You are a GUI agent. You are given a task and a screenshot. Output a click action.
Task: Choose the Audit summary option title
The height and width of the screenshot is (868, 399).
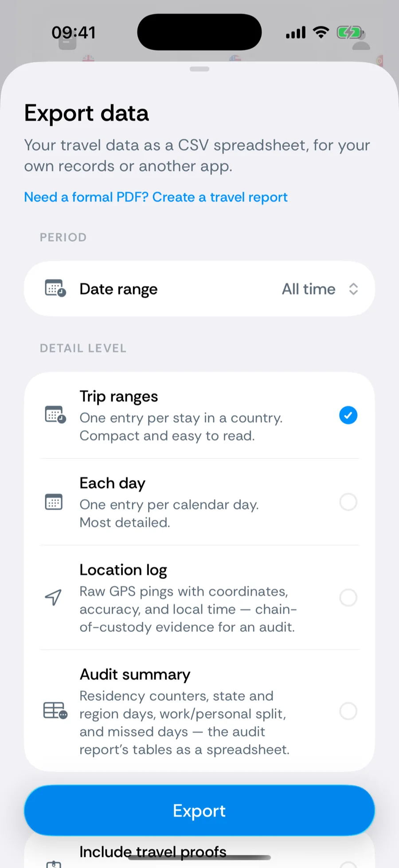coord(135,675)
